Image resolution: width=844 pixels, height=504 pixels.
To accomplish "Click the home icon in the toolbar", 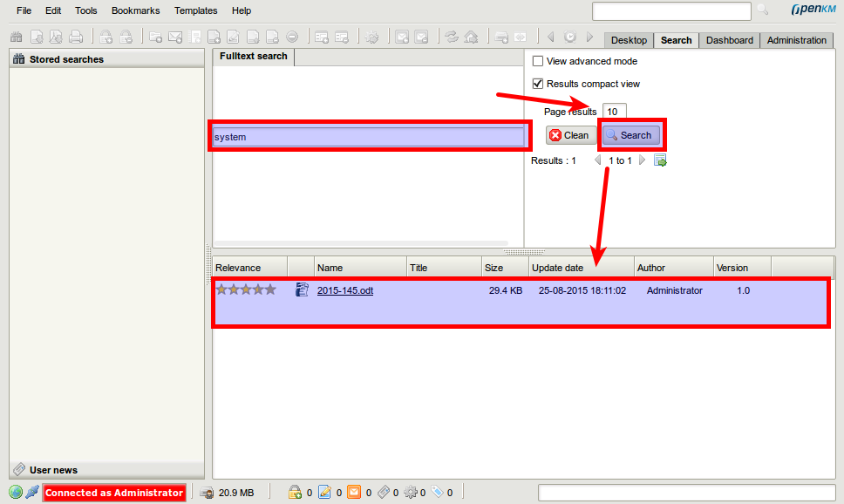I will [x=471, y=37].
